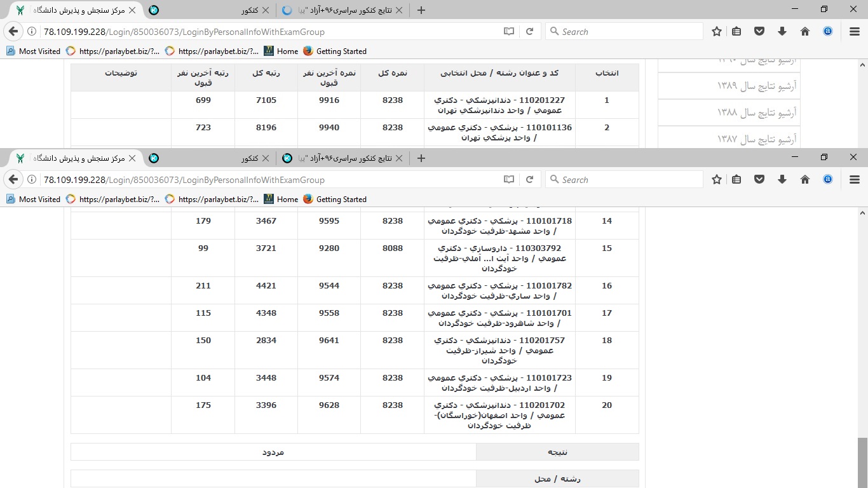
Task: Select total rank value 3467 in row 14
Action: (x=266, y=221)
